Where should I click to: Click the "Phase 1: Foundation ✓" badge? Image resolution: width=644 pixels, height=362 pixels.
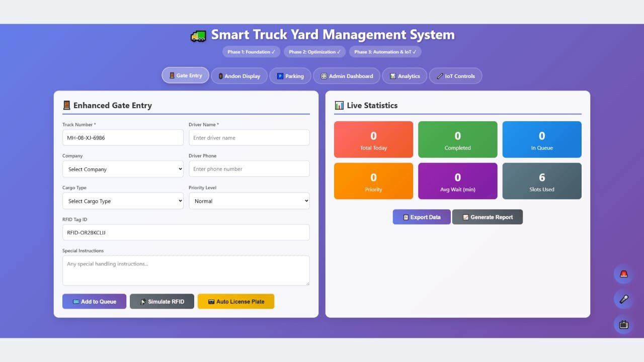tap(252, 52)
